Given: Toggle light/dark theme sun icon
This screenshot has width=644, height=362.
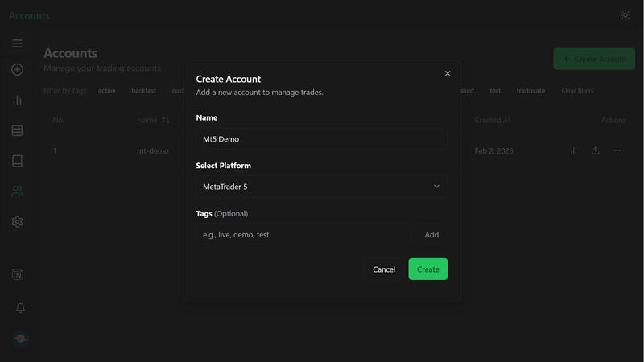Looking at the screenshot, I should 625,15.
